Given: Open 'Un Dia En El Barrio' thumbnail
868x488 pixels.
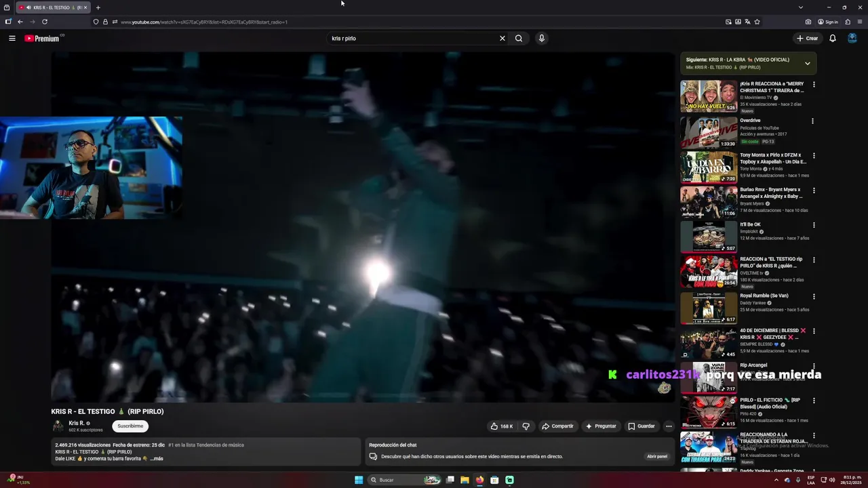Looking at the screenshot, I should click(709, 167).
